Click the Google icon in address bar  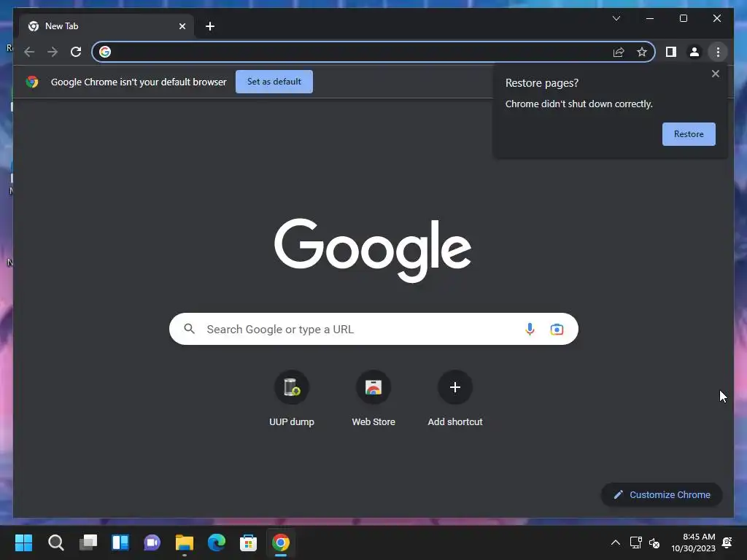tap(105, 52)
